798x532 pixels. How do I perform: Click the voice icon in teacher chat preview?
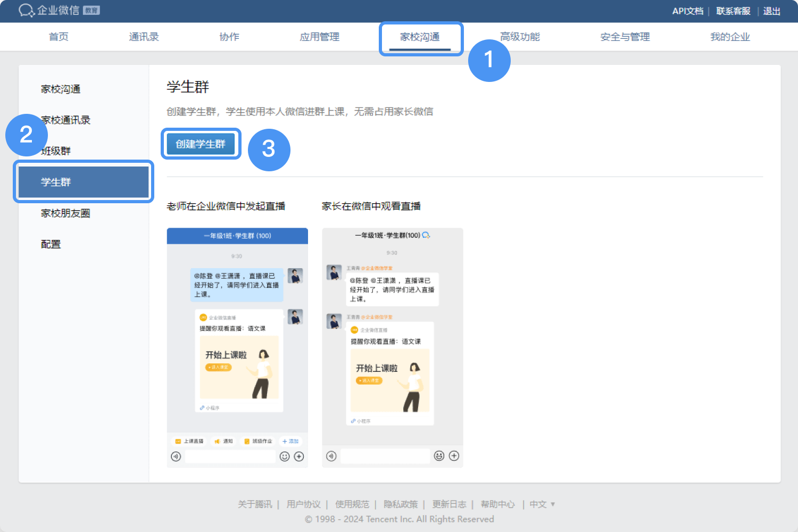click(176, 456)
